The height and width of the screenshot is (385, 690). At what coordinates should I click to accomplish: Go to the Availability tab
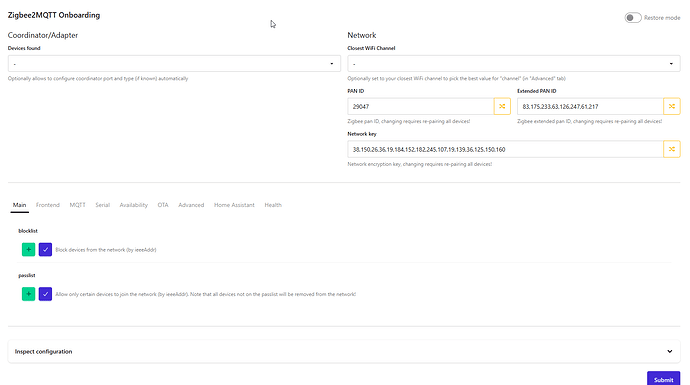tap(134, 205)
